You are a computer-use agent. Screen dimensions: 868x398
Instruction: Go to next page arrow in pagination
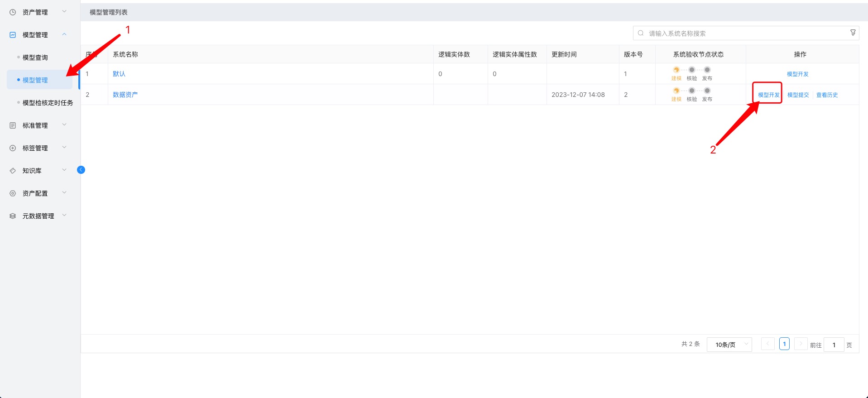click(x=801, y=344)
